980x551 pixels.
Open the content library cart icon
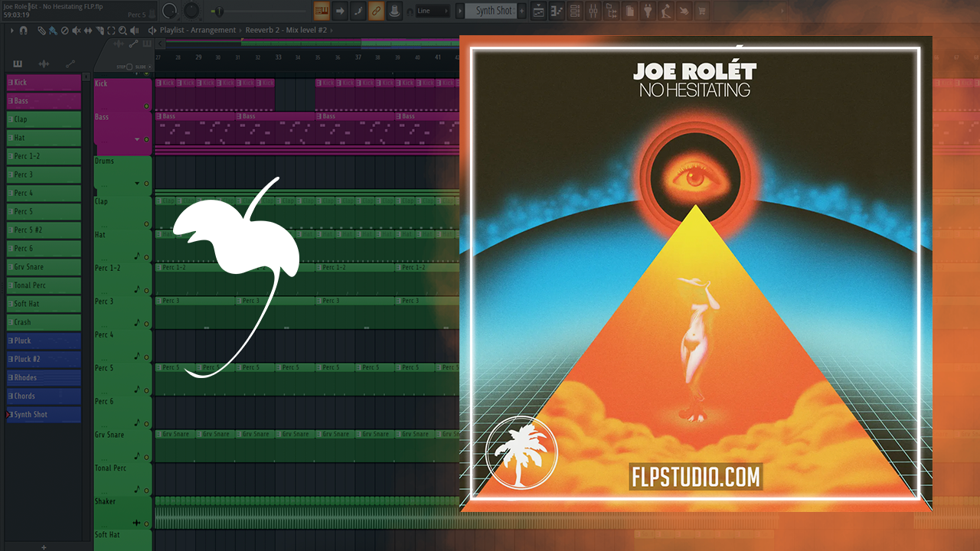pyautogui.click(x=702, y=11)
